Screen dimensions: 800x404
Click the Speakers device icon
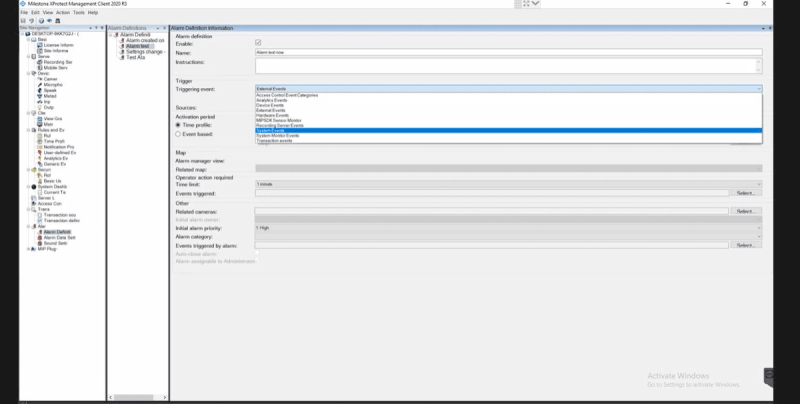click(x=40, y=91)
